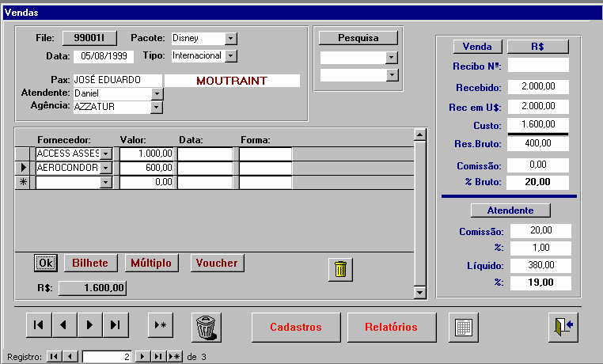Open Fornecedor dropdown for ACCESS ASSES row
This screenshot has width=603, height=364.
pos(106,154)
